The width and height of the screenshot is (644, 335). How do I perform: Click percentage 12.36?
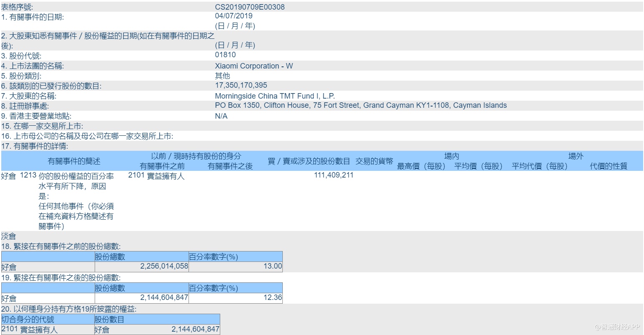(x=273, y=297)
